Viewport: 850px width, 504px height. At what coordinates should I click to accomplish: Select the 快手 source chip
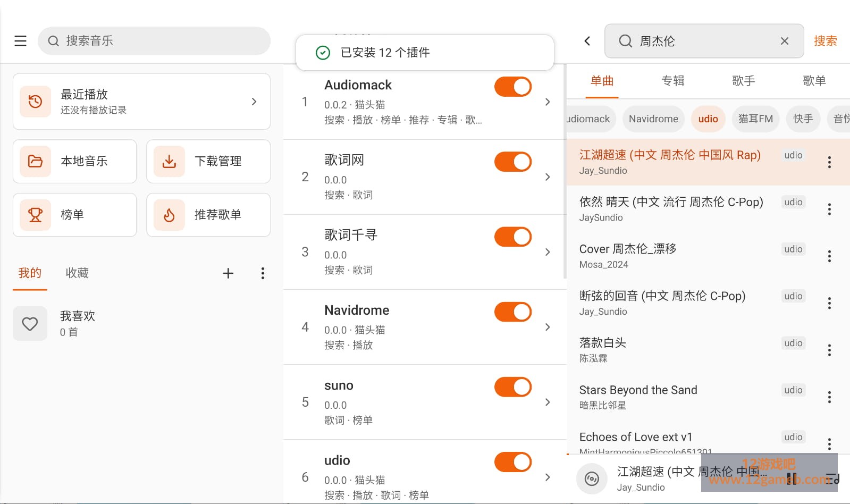click(x=803, y=119)
